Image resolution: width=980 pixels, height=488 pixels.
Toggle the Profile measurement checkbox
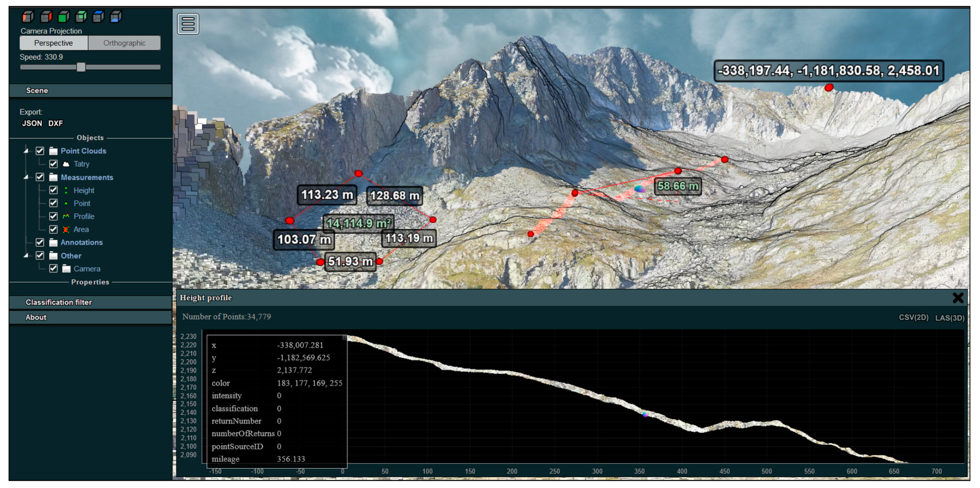pyautogui.click(x=53, y=216)
